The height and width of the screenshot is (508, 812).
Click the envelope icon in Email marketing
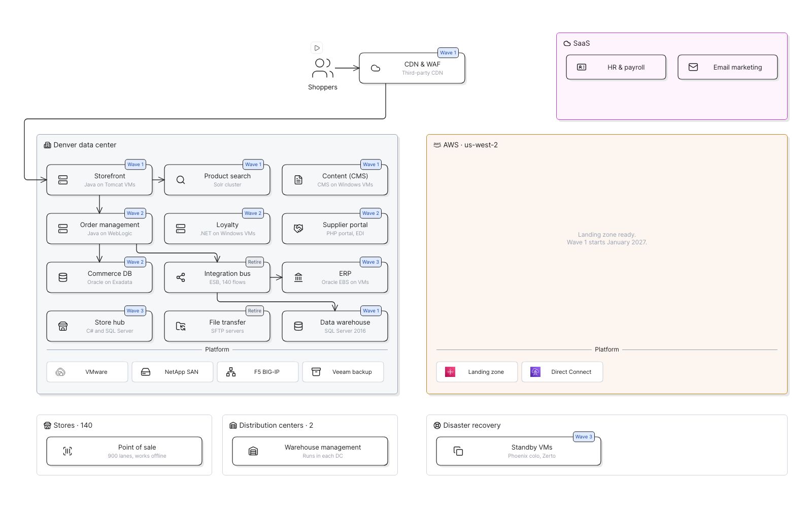click(693, 67)
